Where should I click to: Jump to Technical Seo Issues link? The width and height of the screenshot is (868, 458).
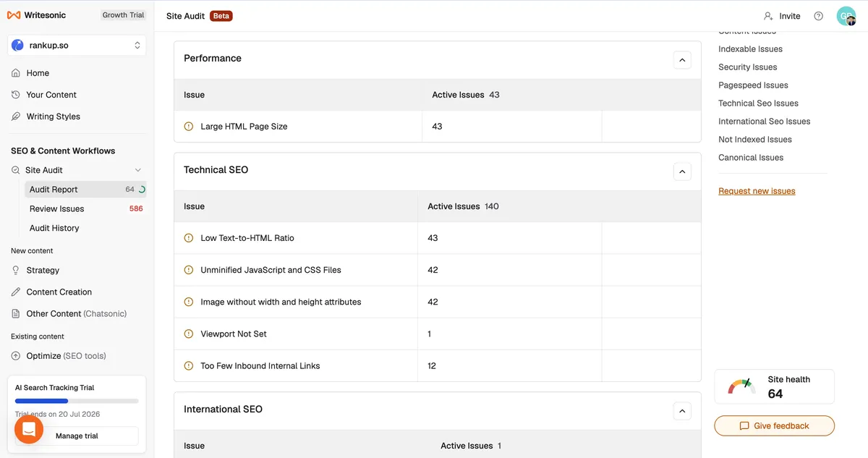[x=758, y=103]
